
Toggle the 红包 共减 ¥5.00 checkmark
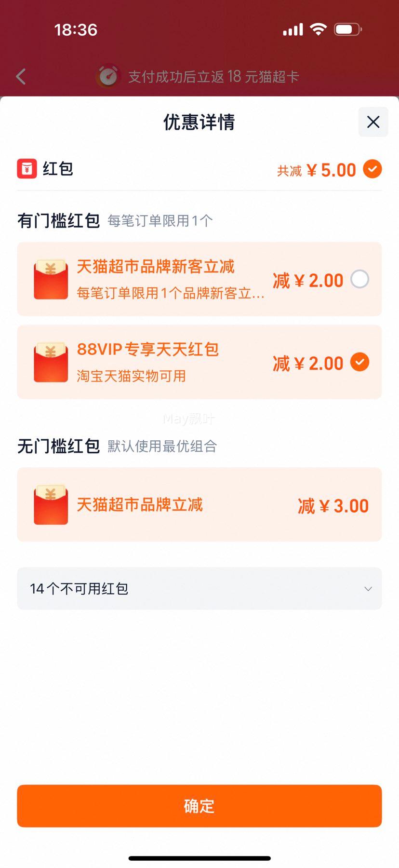(372, 169)
